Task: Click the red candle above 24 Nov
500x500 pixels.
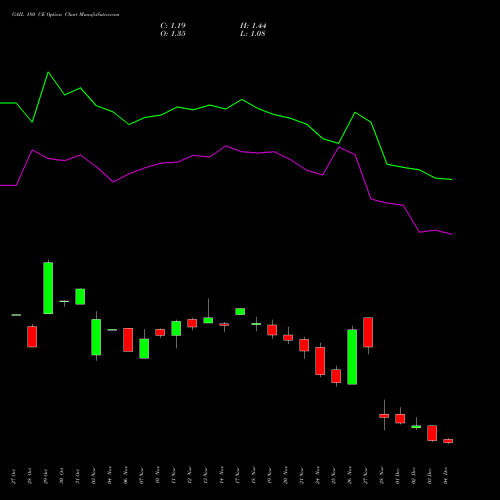Action: (320, 361)
